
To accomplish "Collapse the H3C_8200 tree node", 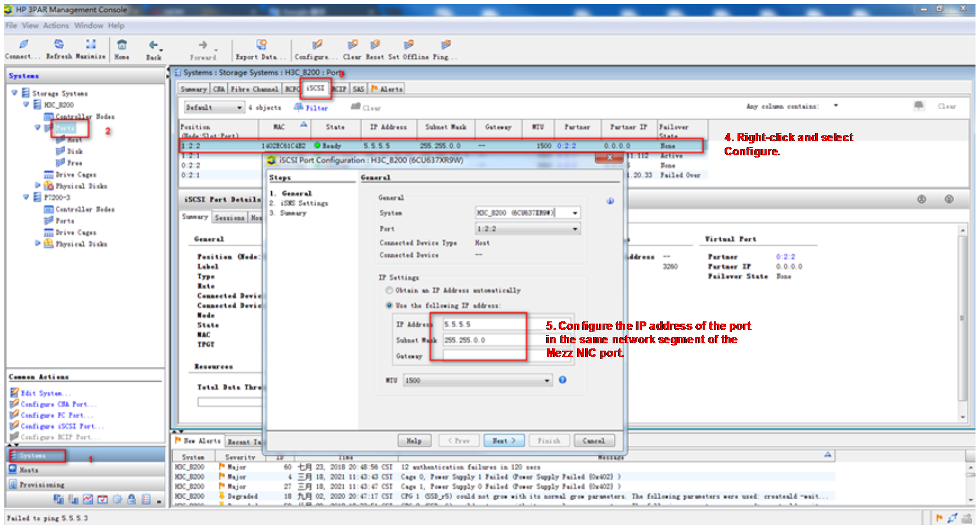I will pyautogui.click(x=26, y=104).
